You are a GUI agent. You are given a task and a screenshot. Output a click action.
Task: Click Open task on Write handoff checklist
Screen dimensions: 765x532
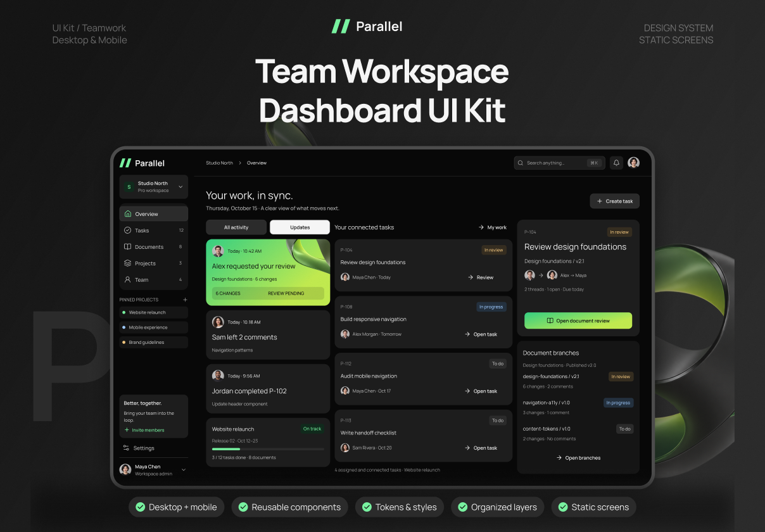tap(481, 448)
